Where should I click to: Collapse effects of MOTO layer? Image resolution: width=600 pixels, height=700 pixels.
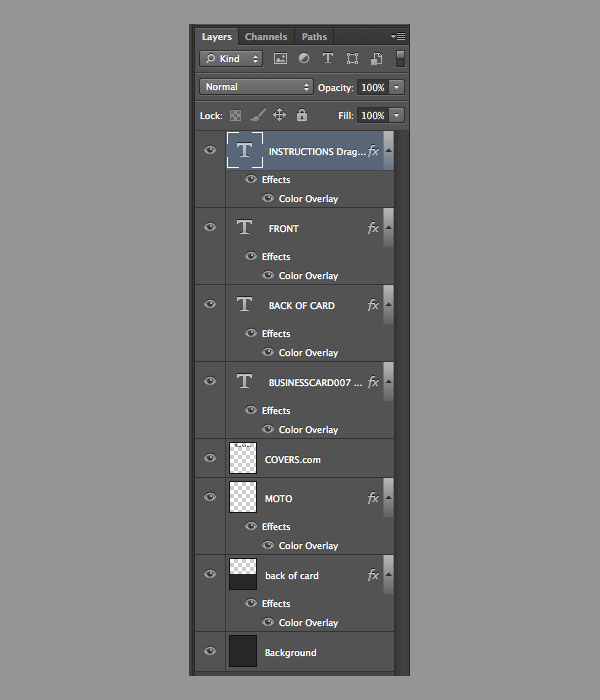click(x=388, y=497)
